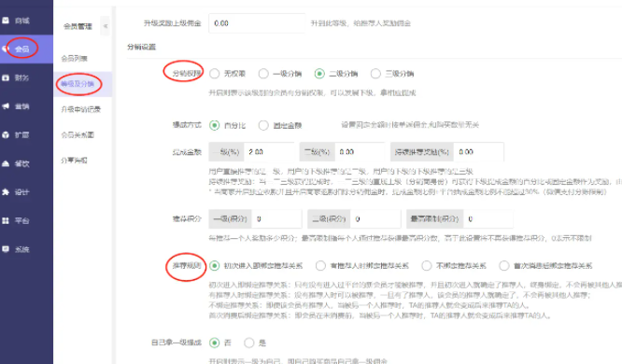The height and width of the screenshot is (364, 622).
Task: Click the 分销设置 section heading
Action: coord(141,47)
